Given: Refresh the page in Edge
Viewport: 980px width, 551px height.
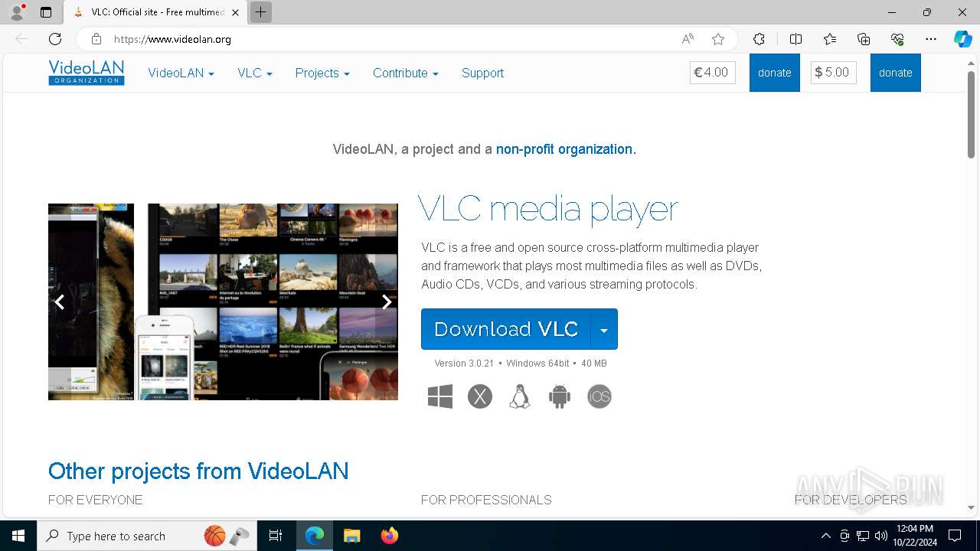Looking at the screenshot, I should pos(55,39).
